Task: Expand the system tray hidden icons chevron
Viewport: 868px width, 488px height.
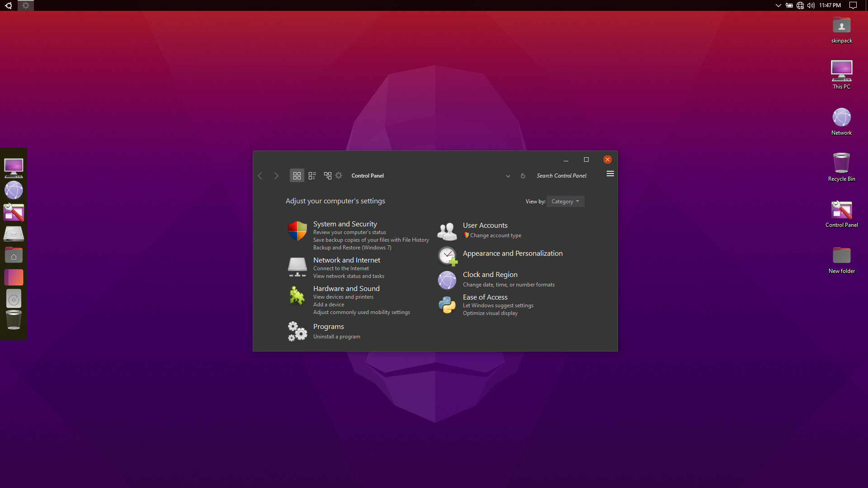Action: click(778, 5)
